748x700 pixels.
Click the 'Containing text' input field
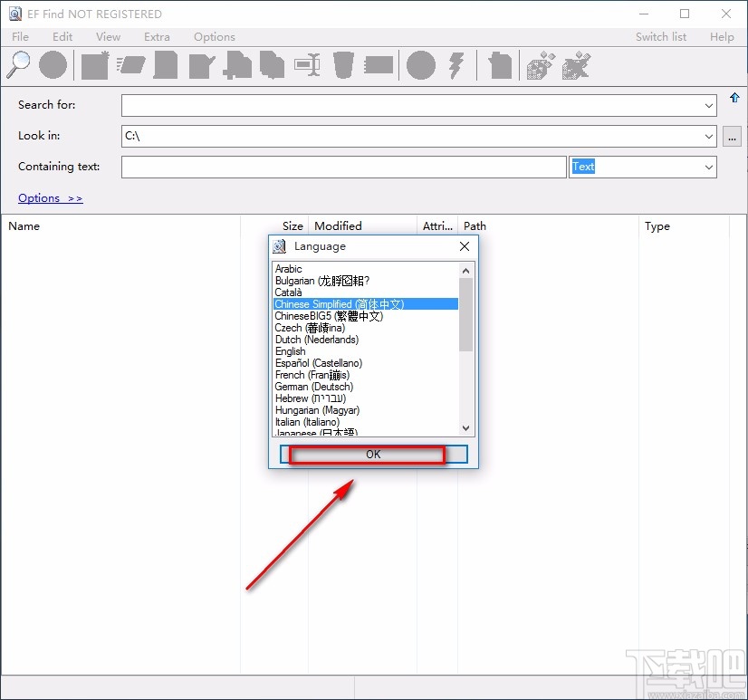(343, 168)
